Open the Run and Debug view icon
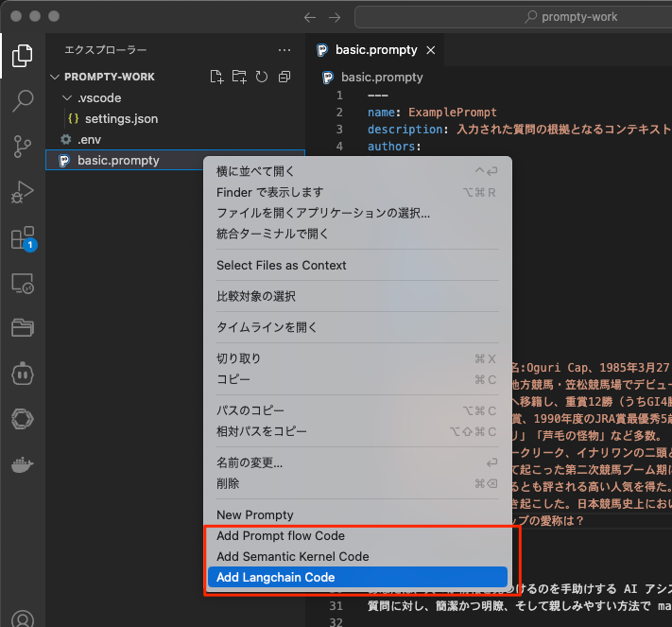The height and width of the screenshot is (627, 672). pos(23,192)
